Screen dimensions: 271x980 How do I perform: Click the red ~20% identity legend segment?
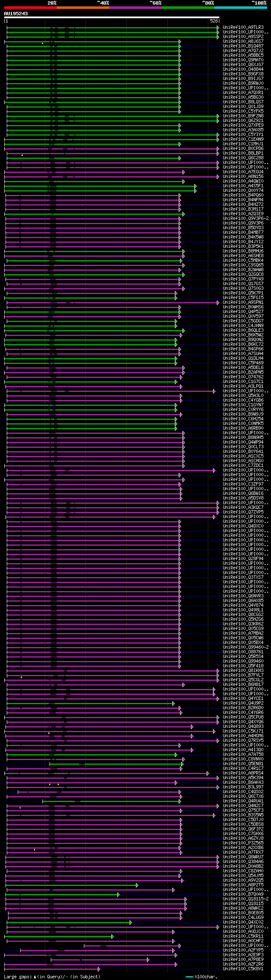click(x=30, y=8)
